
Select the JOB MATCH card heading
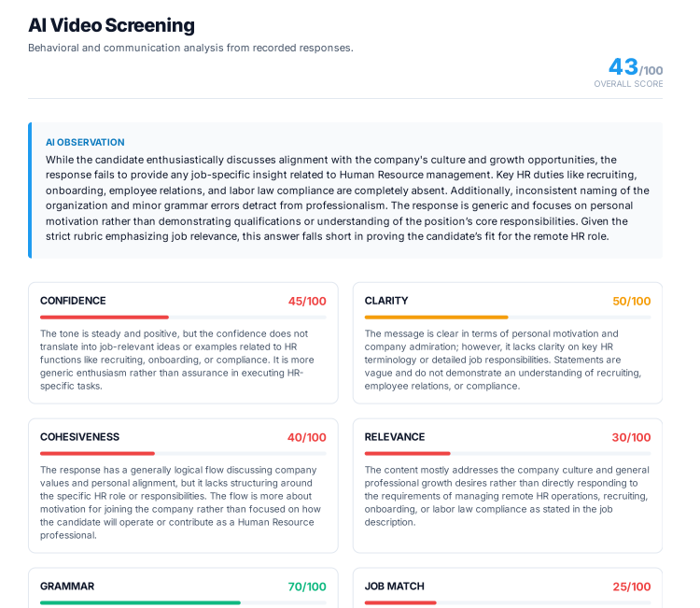(394, 587)
